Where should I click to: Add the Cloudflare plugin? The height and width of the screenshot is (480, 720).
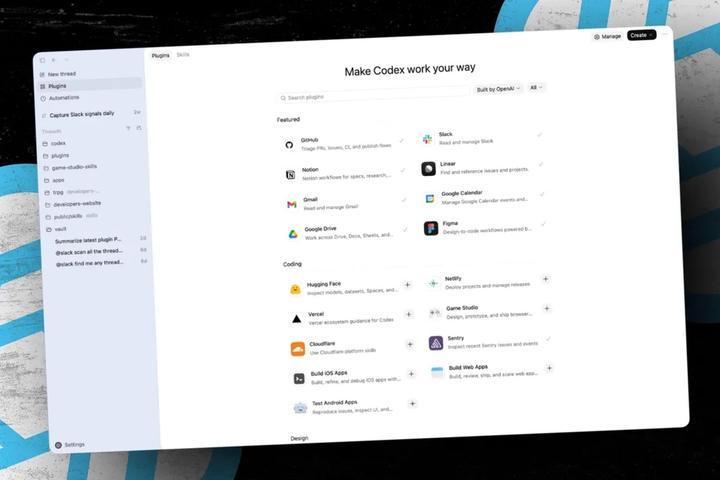pos(410,344)
